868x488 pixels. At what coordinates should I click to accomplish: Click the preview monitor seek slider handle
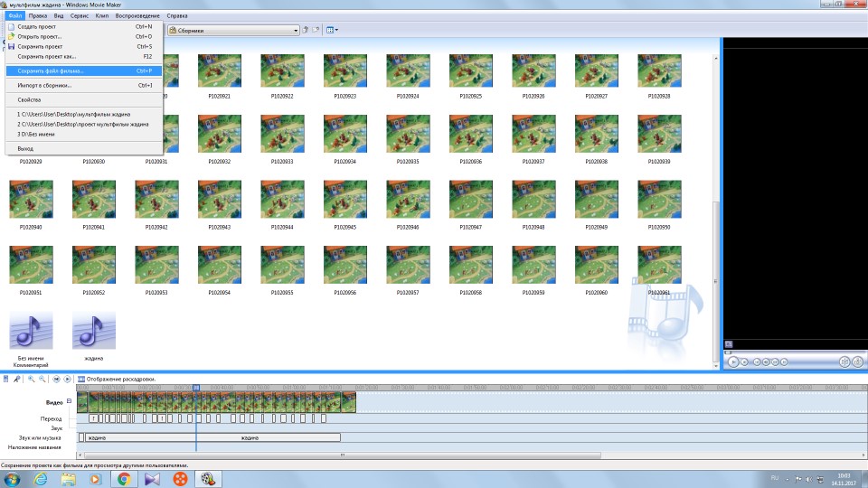point(728,352)
